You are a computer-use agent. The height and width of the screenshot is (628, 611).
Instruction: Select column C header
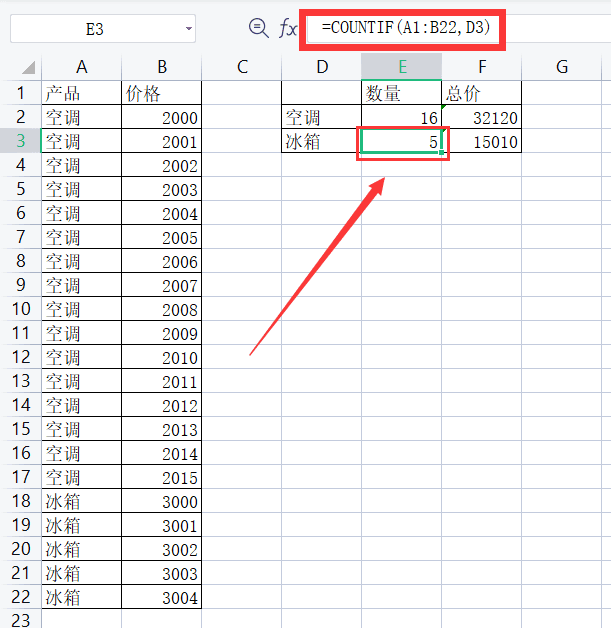point(242,67)
